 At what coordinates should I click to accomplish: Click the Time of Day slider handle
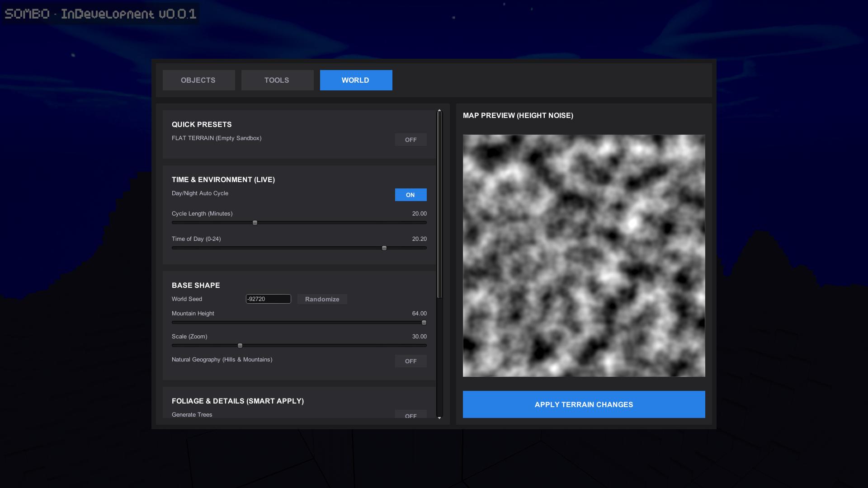pos(384,248)
